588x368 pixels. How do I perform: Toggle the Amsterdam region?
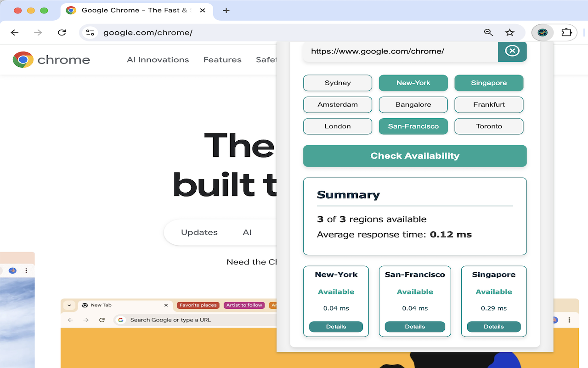338,104
